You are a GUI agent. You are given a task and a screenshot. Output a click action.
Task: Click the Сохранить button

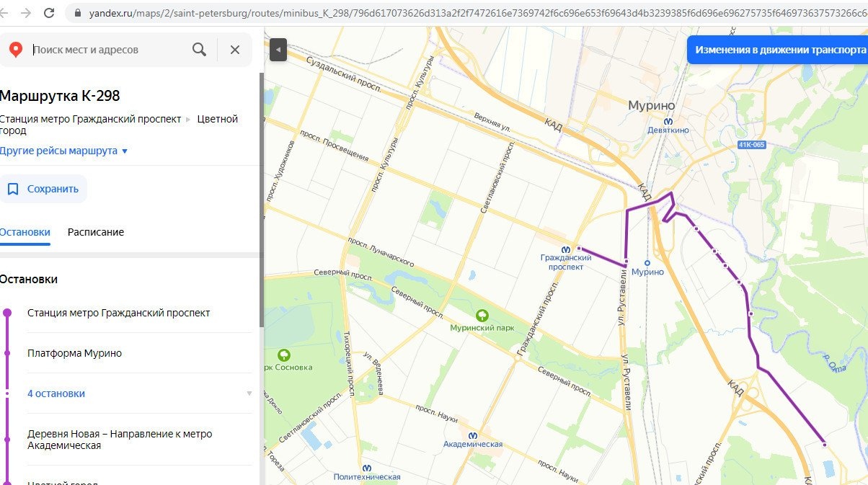43,189
